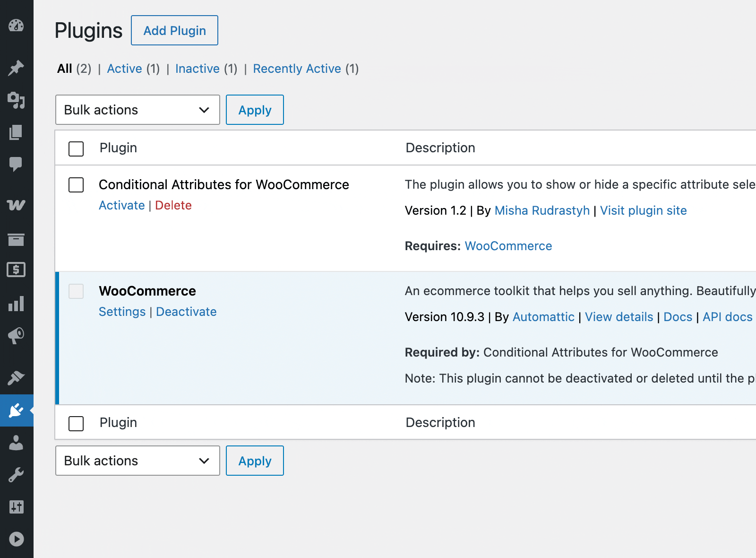The width and height of the screenshot is (756, 558).
Task: Filter plugins by Active
Action: pyautogui.click(x=124, y=69)
